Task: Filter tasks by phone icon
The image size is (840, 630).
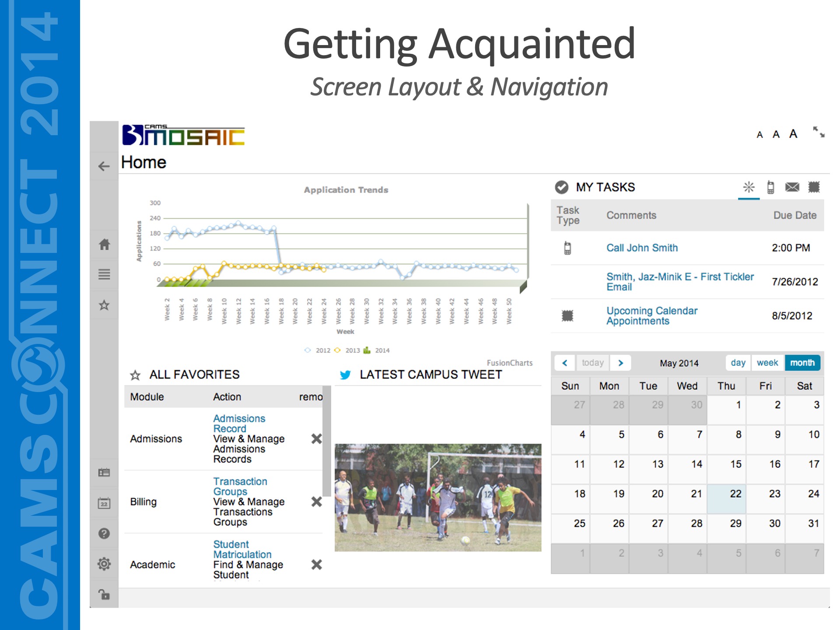Action: pyautogui.click(x=770, y=187)
